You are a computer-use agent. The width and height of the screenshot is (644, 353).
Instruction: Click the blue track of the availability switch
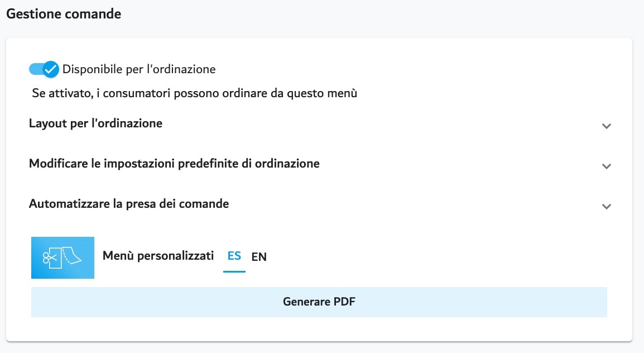pyautogui.click(x=36, y=69)
